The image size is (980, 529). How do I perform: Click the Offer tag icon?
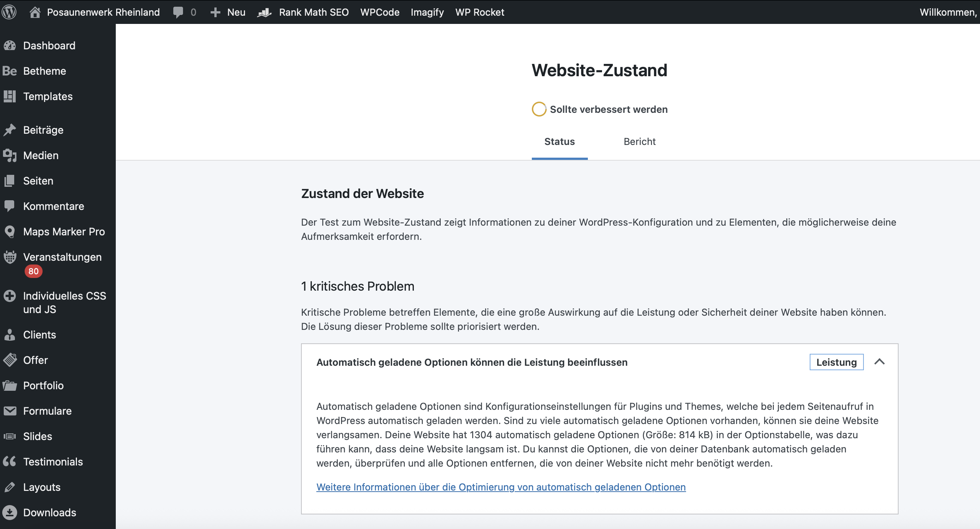[10, 360]
